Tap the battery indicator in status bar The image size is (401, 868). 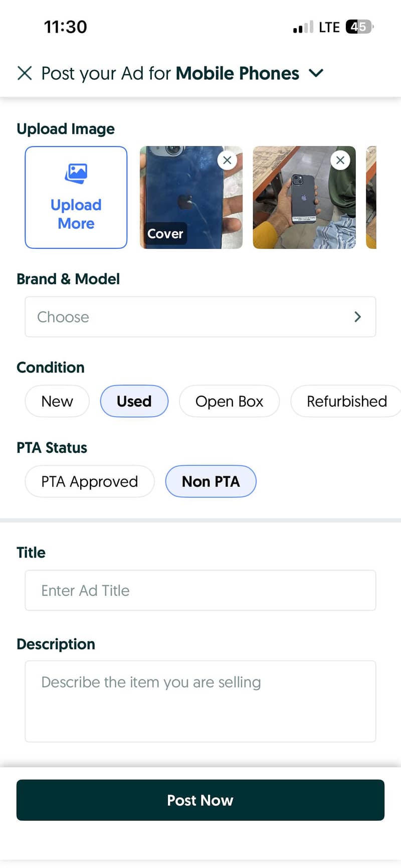[359, 27]
